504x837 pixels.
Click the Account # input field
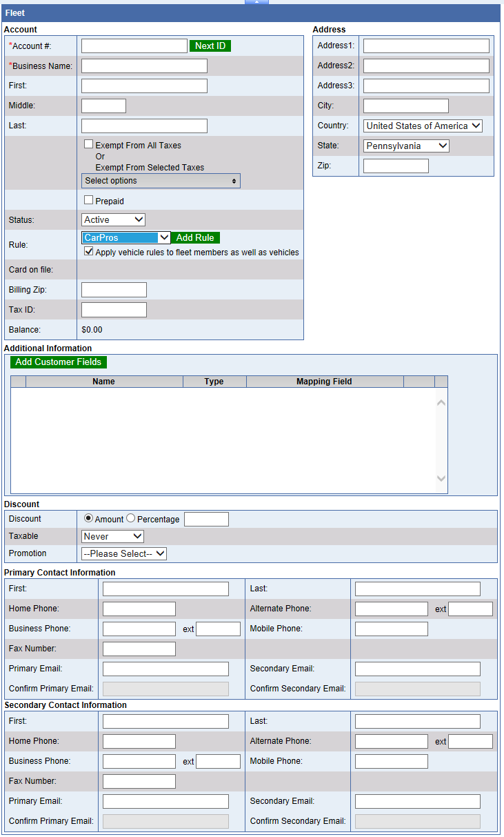134,46
